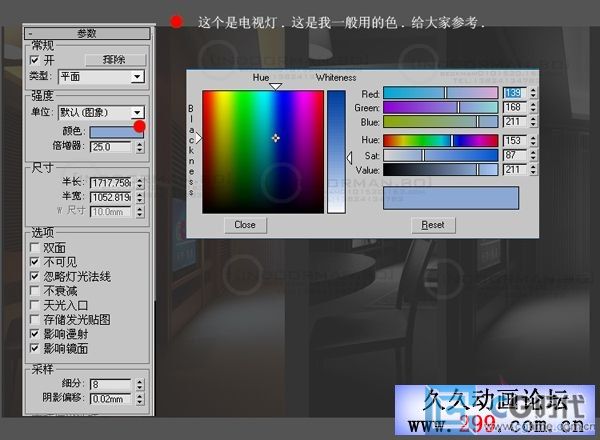Viewport: 600px width, 440px height.
Task: Click the 半长 value field
Action: (111, 183)
